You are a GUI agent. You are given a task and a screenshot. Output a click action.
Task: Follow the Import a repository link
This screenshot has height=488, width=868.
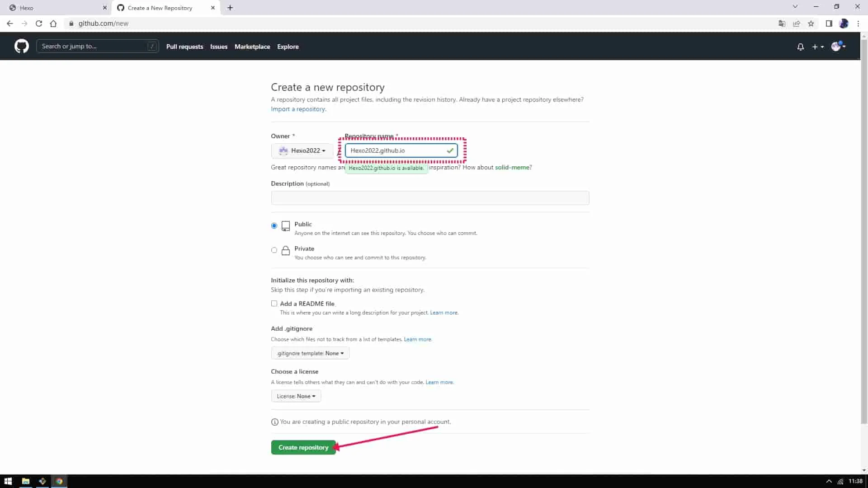point(298,109)
